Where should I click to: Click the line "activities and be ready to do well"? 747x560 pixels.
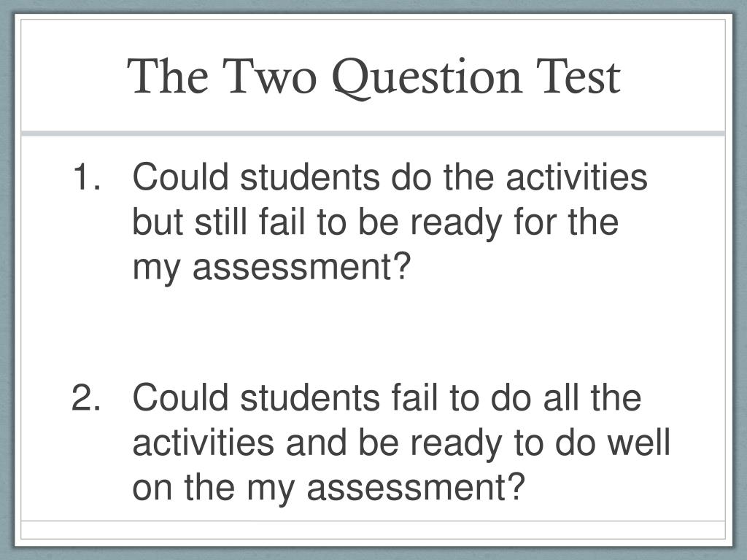(401, 442)
